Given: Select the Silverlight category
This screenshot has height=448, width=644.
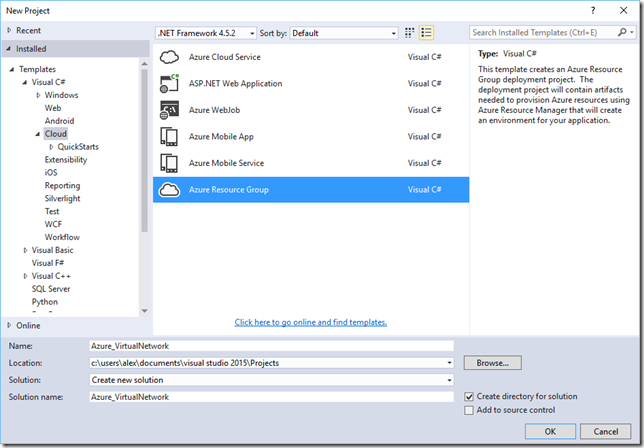Looking at the screenshot, I should pos(62,198).
